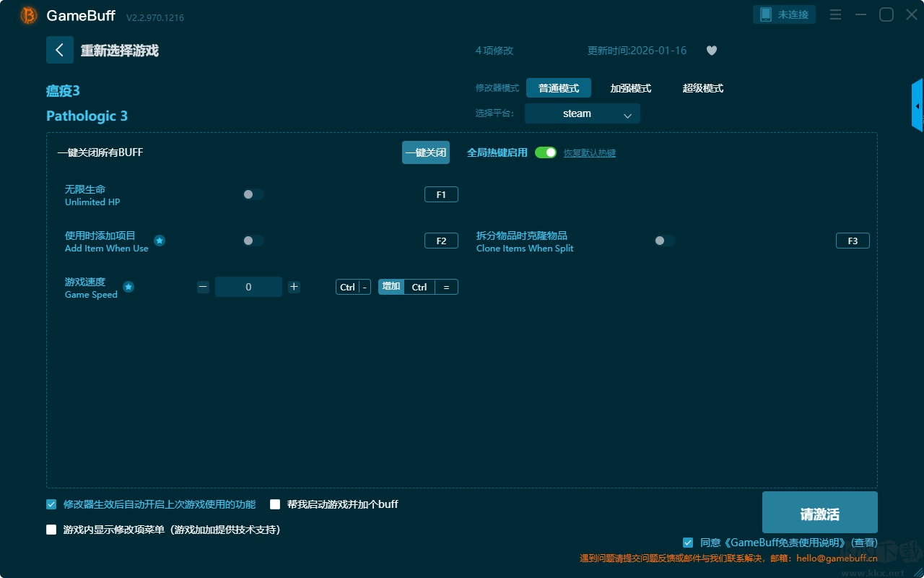The width and height of the screenshot is (924, 578).
Task: Click the phone not-connected icon
Action: [x=766, y=14]
